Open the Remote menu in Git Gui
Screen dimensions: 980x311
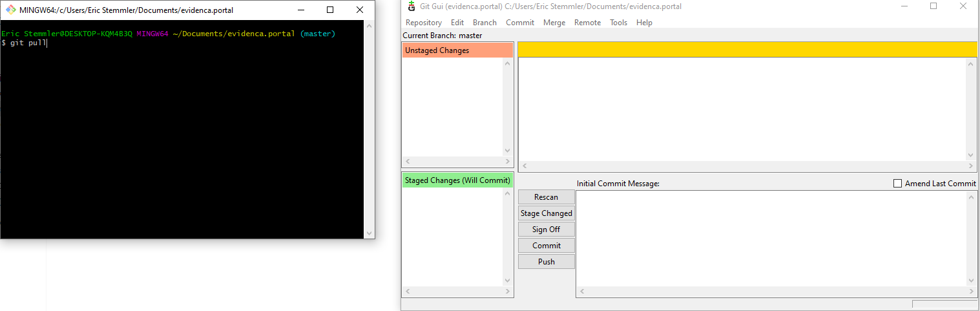coord(587,22)
